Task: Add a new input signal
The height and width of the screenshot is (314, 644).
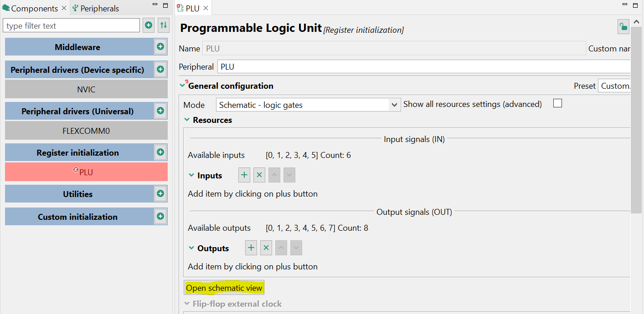Action: point(244,175)
